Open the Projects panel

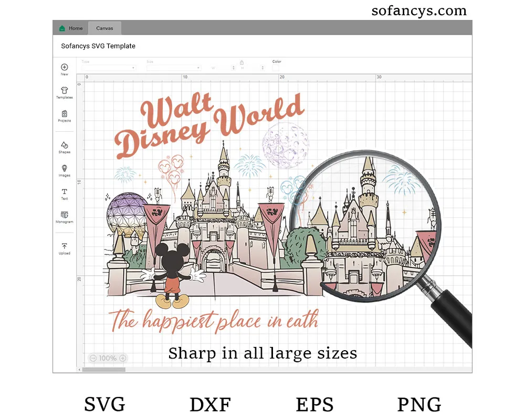[x=64, y=116]
